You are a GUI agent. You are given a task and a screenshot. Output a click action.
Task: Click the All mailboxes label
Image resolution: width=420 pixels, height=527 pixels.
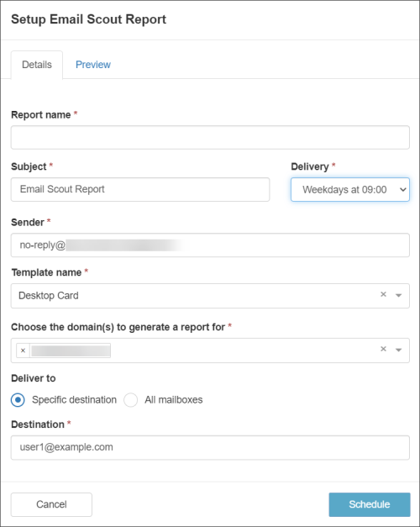(x=174, y=400)
